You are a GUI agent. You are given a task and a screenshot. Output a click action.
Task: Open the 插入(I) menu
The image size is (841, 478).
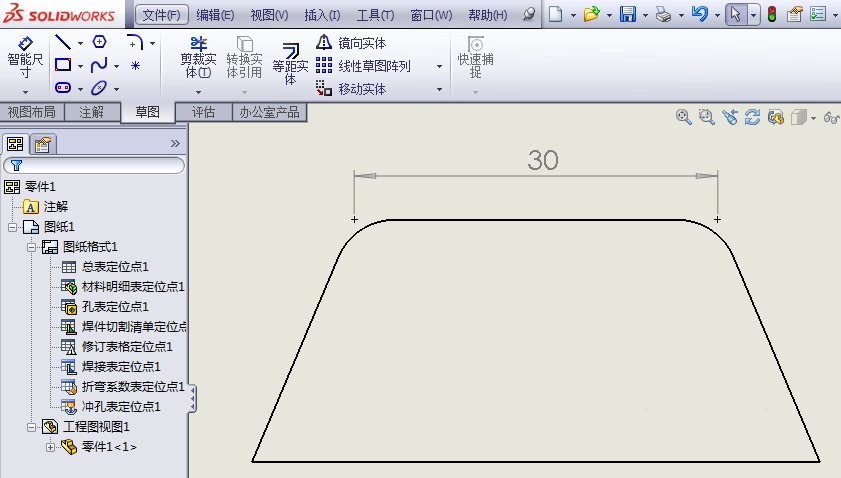[322, 15]
